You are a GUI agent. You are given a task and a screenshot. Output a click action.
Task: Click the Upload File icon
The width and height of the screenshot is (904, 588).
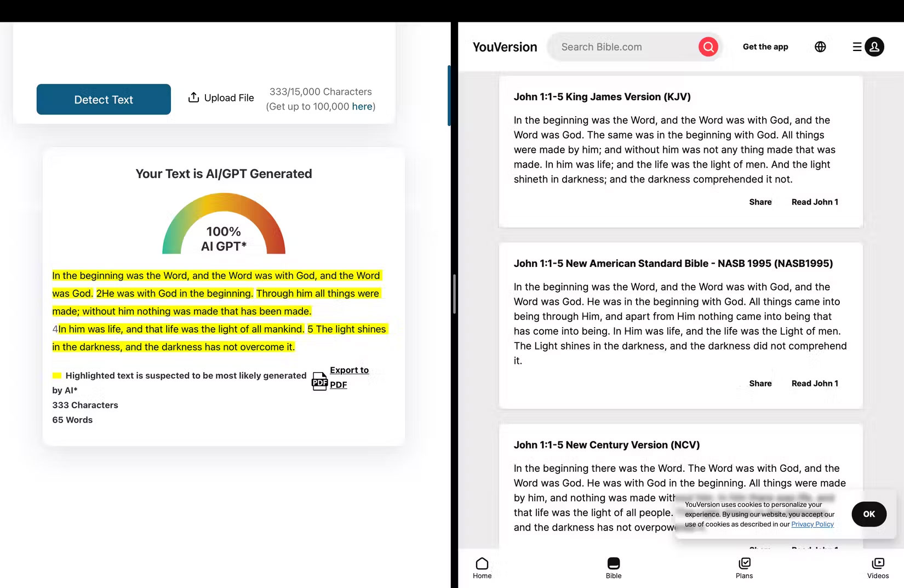point(193,97)
